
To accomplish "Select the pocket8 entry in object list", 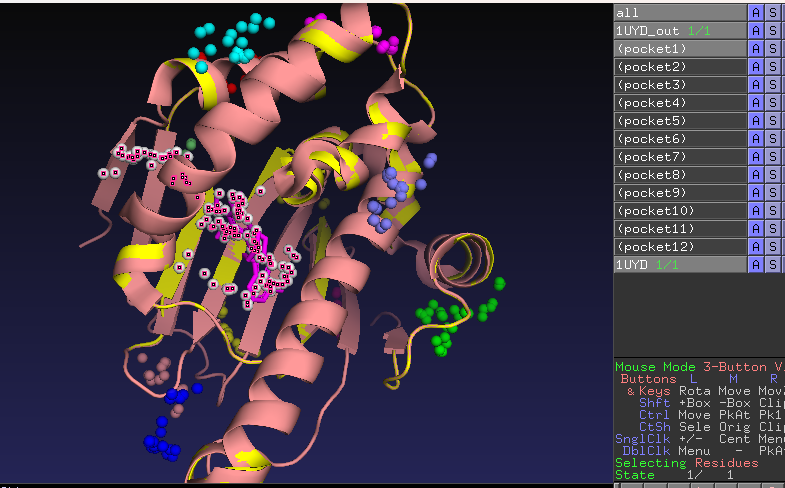I will tap(680, 174).
